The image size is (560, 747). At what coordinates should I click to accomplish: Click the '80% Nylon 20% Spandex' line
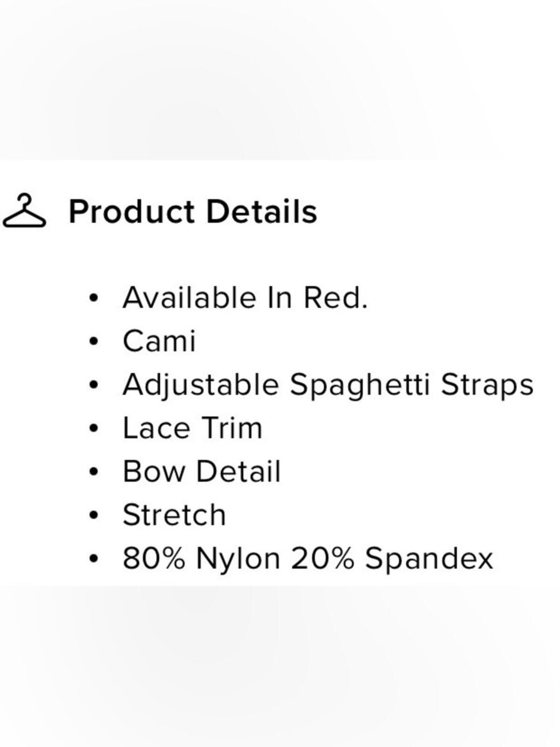[x=308, y=558]
